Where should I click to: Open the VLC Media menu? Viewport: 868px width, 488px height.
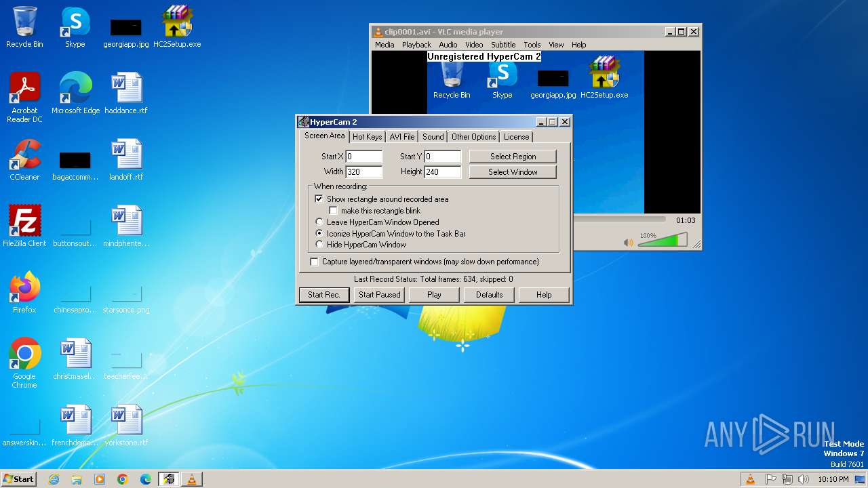click(x=384, y=45)
